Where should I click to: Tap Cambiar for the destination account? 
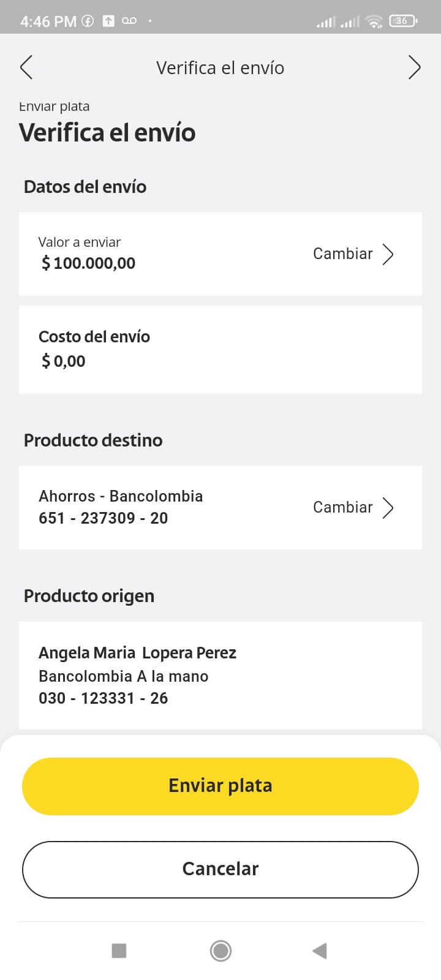coord(342,507)
